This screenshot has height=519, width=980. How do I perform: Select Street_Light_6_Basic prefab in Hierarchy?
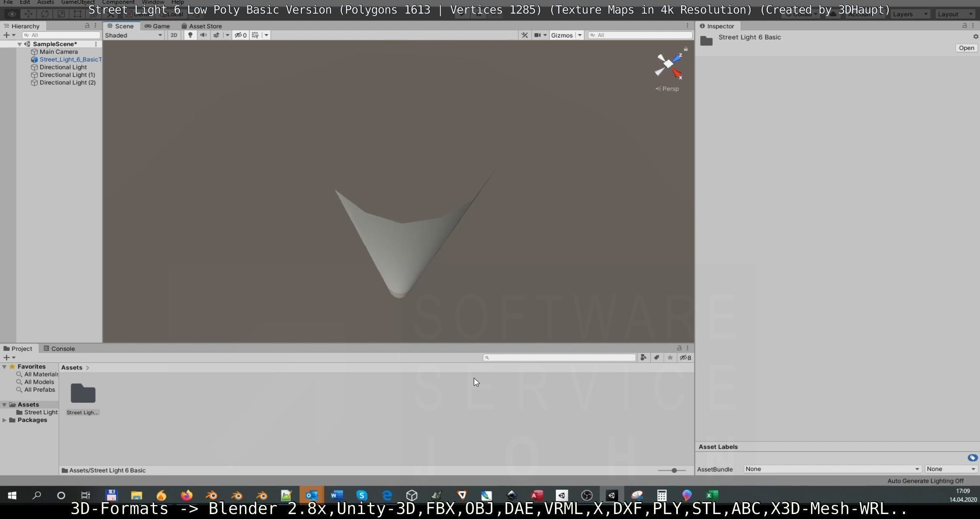point(66,60)
